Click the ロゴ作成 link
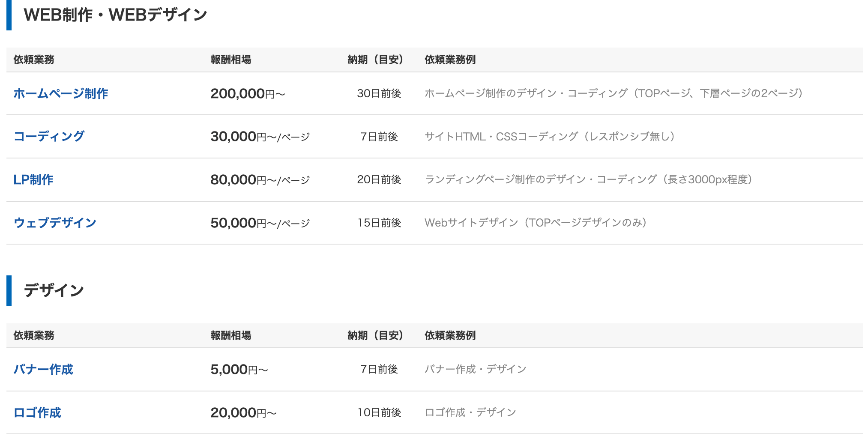This screenshot has width=868, height=436. click(37, 412)
